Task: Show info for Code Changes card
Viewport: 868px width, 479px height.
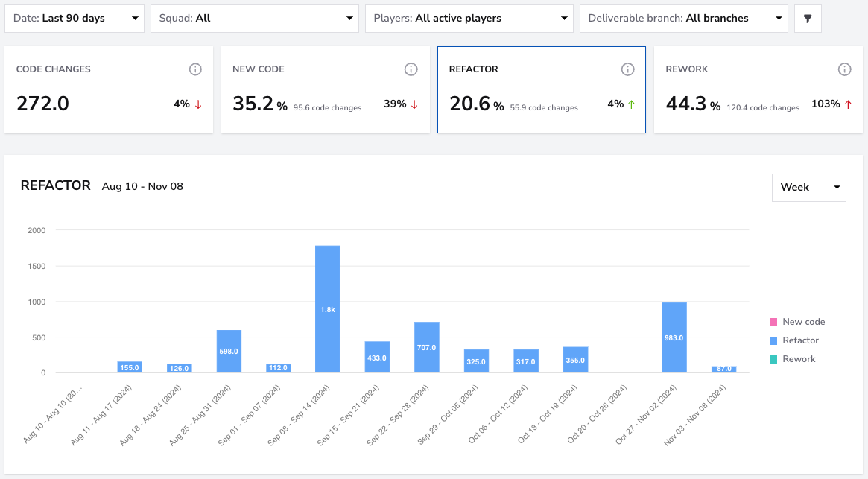Action: (x=195, y=69)
